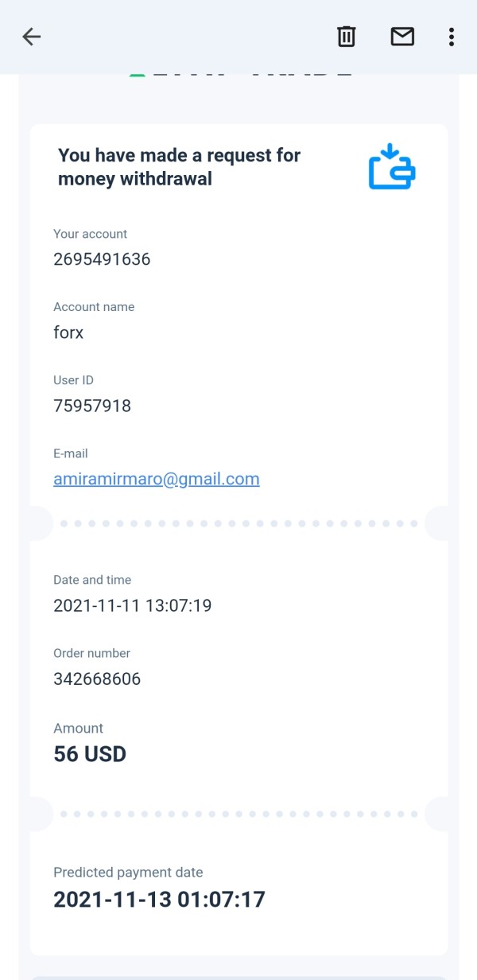
Task: Tap the blue withdrawal wallet icon
Action: (x=392, y=166)
